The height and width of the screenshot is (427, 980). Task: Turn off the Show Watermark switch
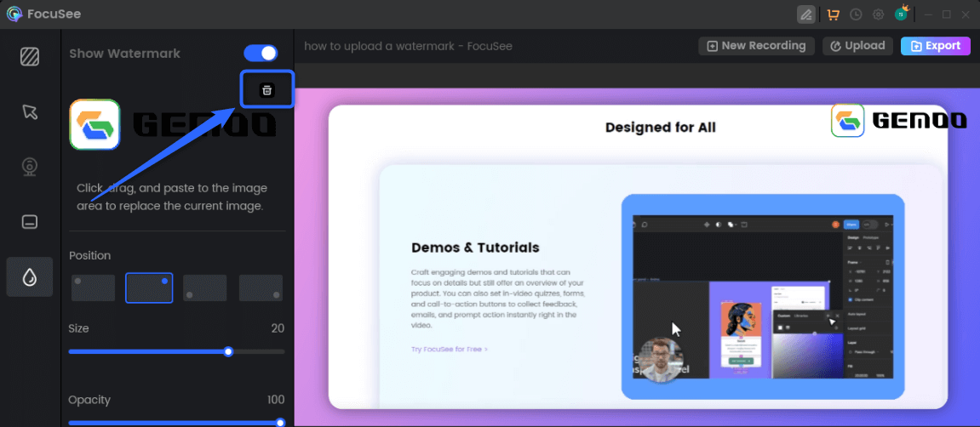coord(261,53)
